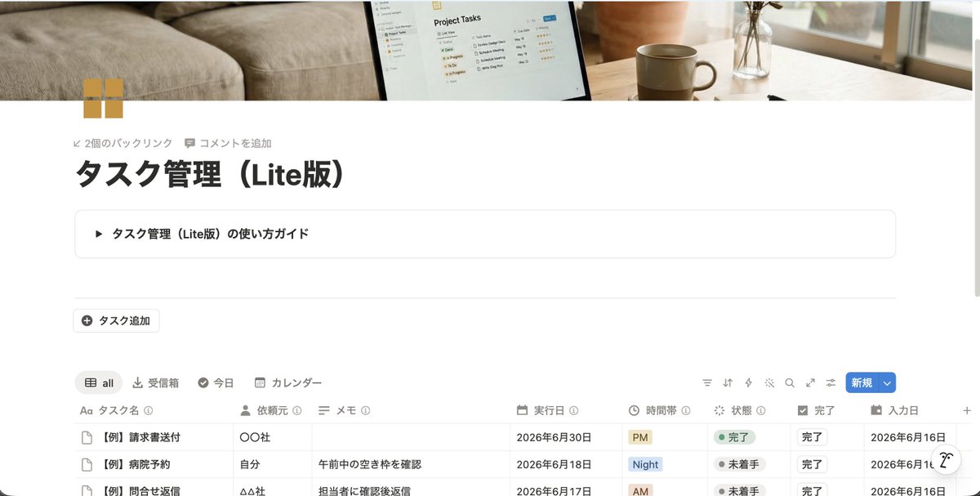The width and height of the screenshot is (980, 496).
Task: Click the タスク追加 button
Action: [x=116, y=321]
